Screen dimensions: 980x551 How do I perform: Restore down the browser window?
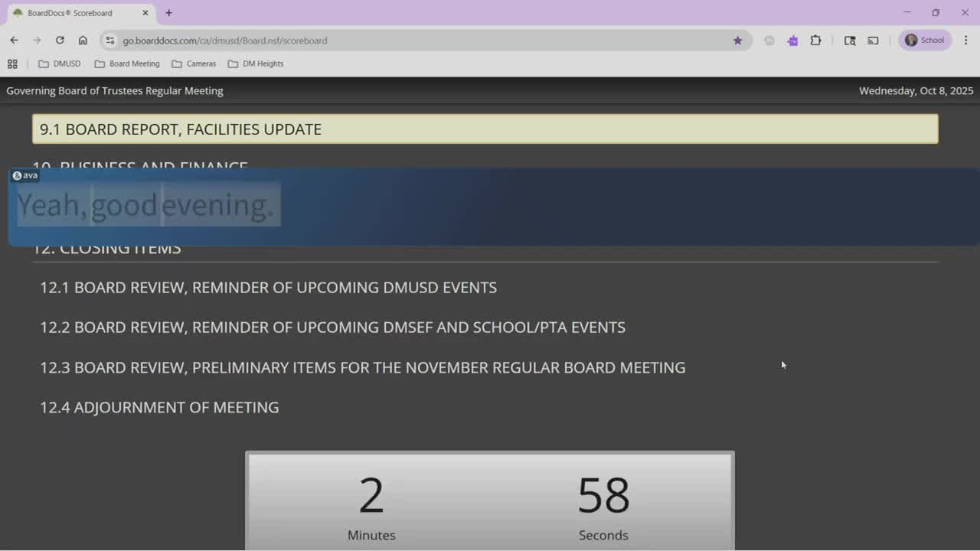(x=936, y=12)
